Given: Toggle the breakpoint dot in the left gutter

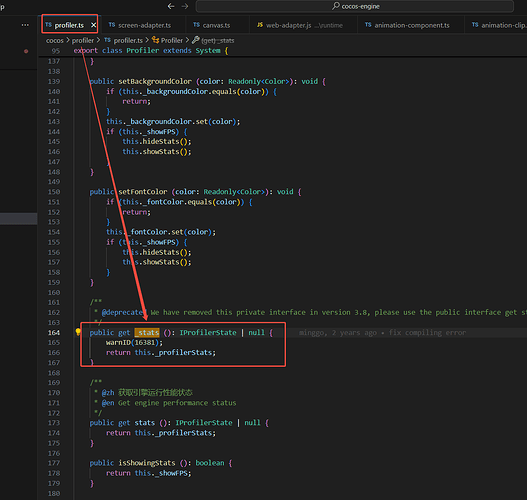Looking at the screenshot, I should pos(26,51).
